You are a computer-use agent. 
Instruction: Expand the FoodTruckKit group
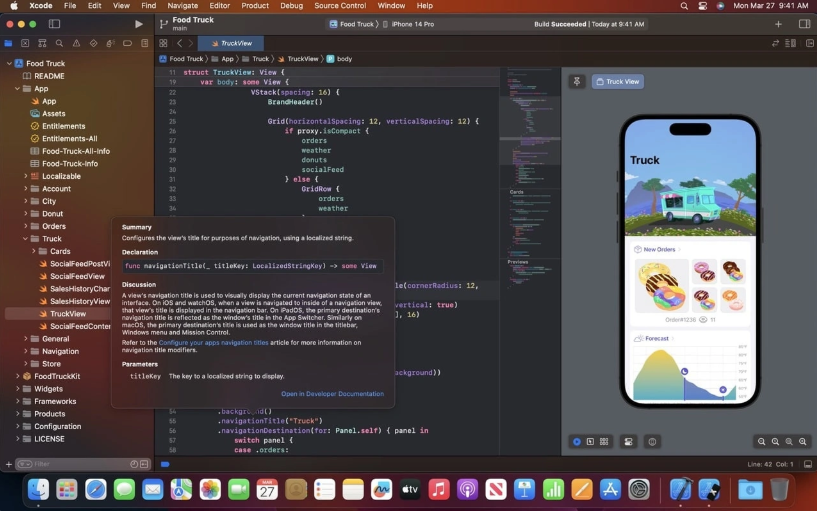click(17, 376)
